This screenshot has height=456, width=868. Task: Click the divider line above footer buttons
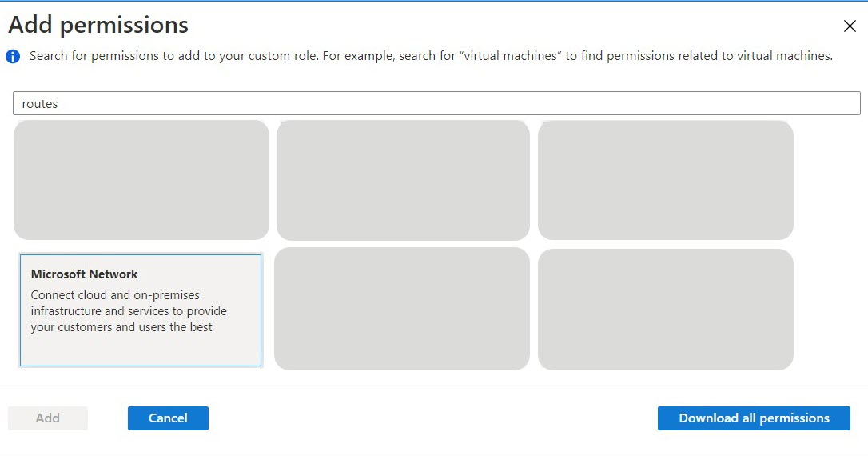point(434,386)
